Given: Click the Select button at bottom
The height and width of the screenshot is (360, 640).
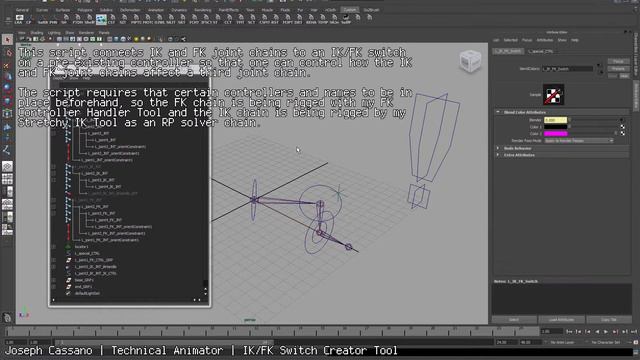Looking at the screenshot, I should [x=514, y=320].
